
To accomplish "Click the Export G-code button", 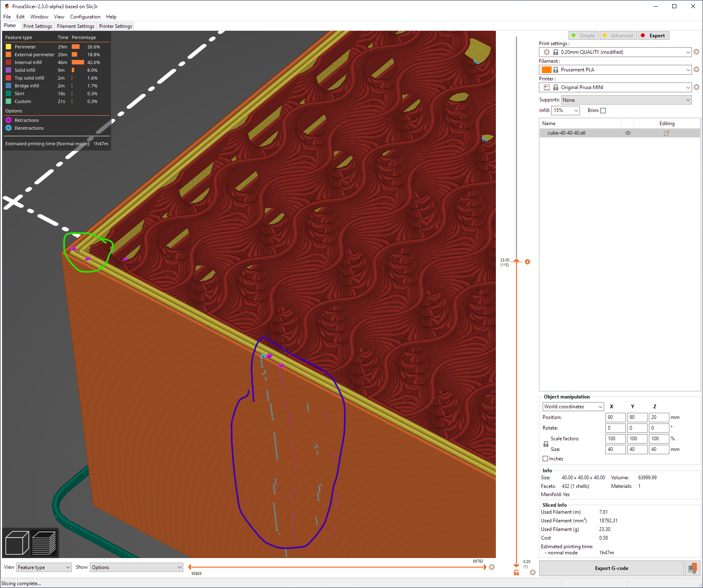I will [612, 568].
